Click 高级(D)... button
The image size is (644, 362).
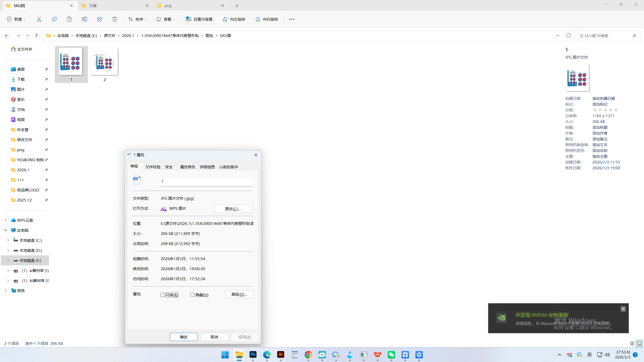239,294
